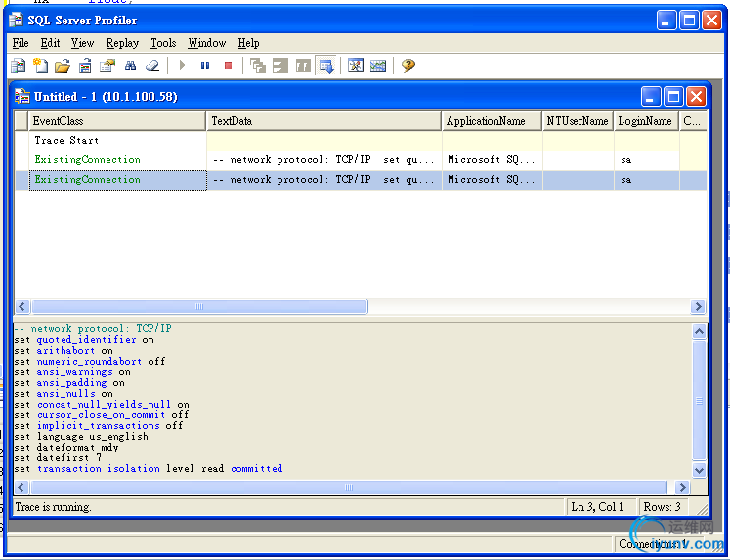The height and width of the screenshot is (560, 730).
Task: Open the Window menu
Action: click(207, 43)
